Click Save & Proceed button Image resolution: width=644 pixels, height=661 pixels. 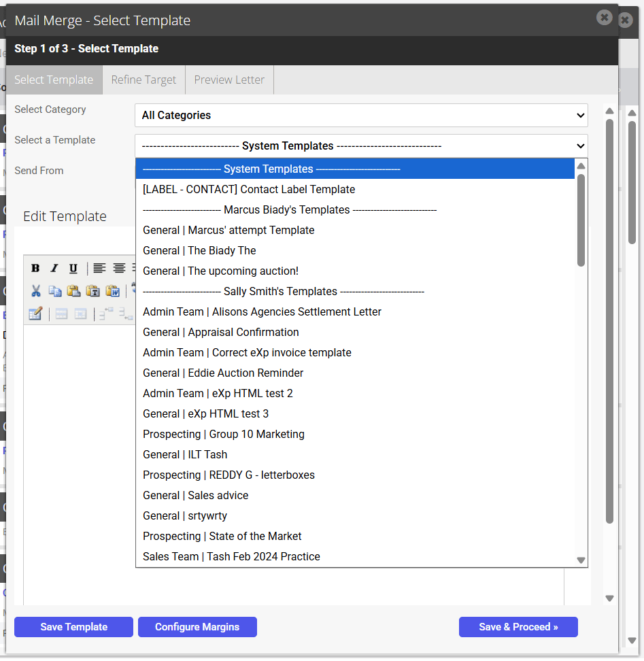point(518,627)
